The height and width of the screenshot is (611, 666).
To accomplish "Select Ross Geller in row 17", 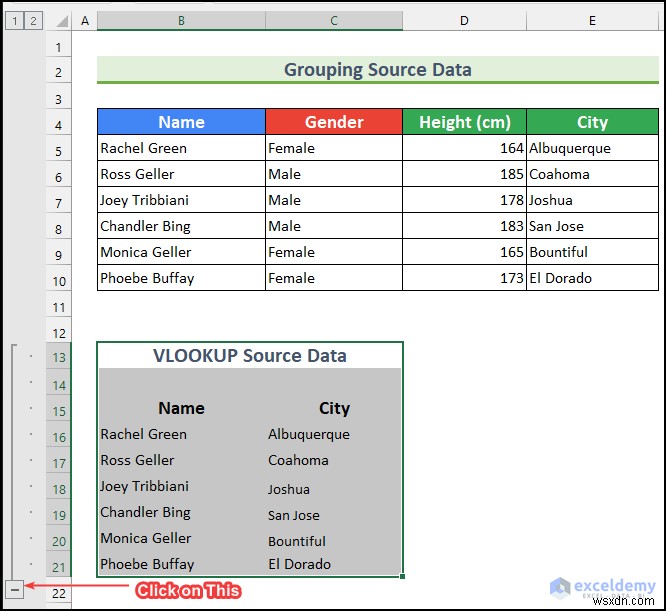I will tap(181, 460).
